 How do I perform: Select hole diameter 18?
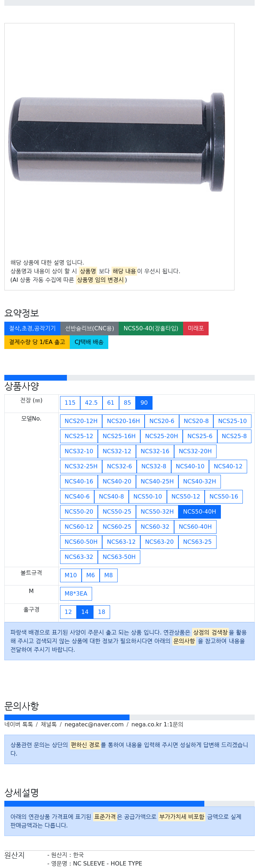pyautogui.click(x=101, y=612)
